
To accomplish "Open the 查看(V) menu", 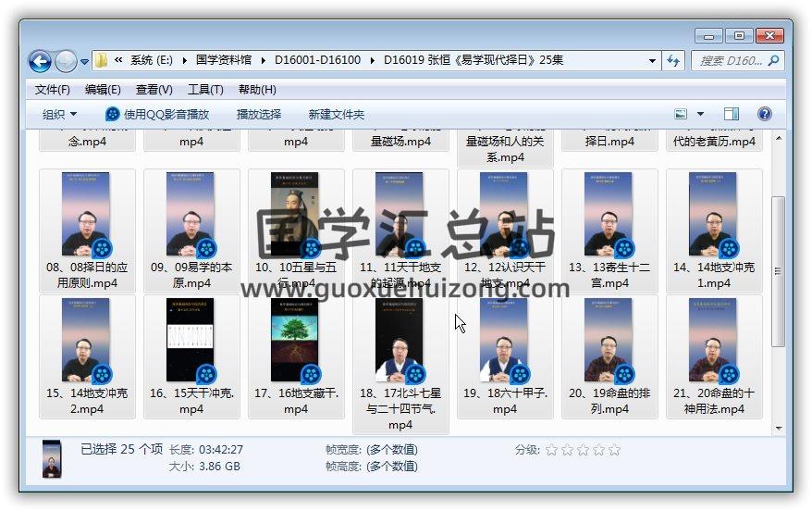I will 154,90.
